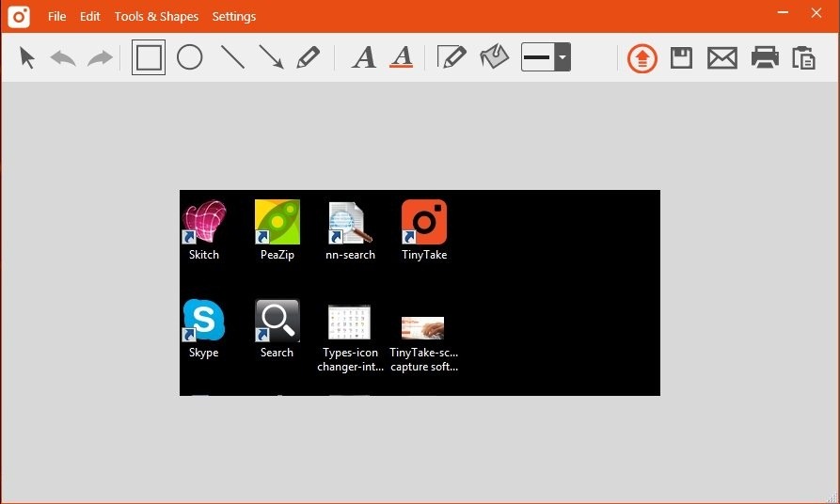Upload capture using the orange upload icon
The width and height of the screenshot is (840, 504).
pos(642,58)
